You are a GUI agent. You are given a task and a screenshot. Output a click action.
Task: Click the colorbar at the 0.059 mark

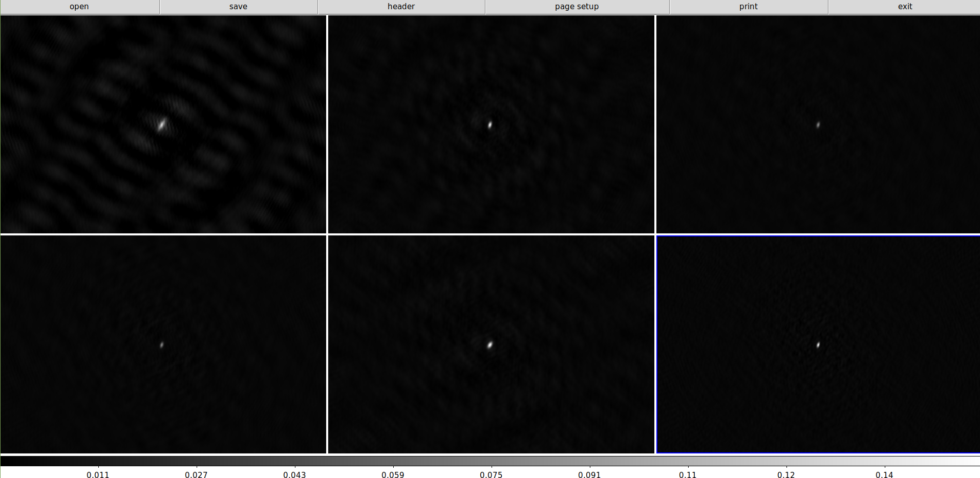(x=393, y=461)
